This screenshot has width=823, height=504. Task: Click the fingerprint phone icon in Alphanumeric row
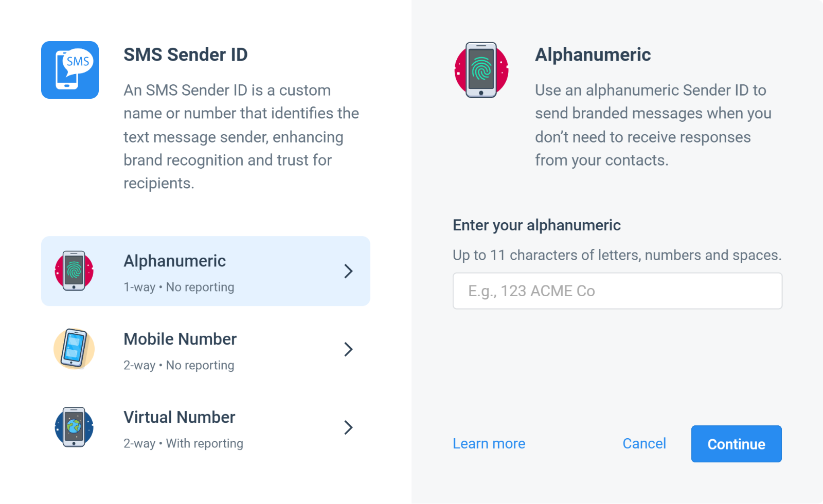[74, 271]
